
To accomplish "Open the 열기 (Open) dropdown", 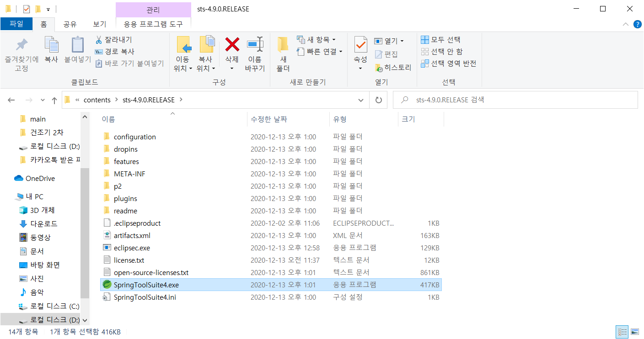I will point(389,41).
